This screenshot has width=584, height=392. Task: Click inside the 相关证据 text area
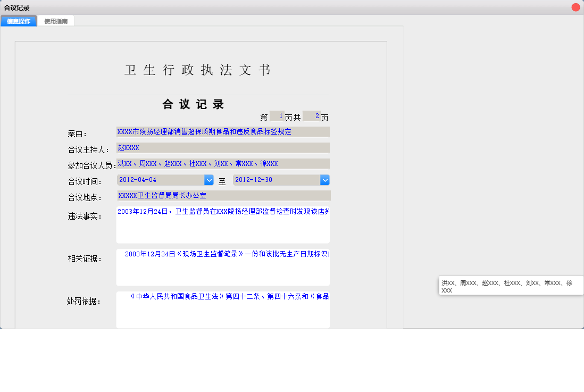222,266
